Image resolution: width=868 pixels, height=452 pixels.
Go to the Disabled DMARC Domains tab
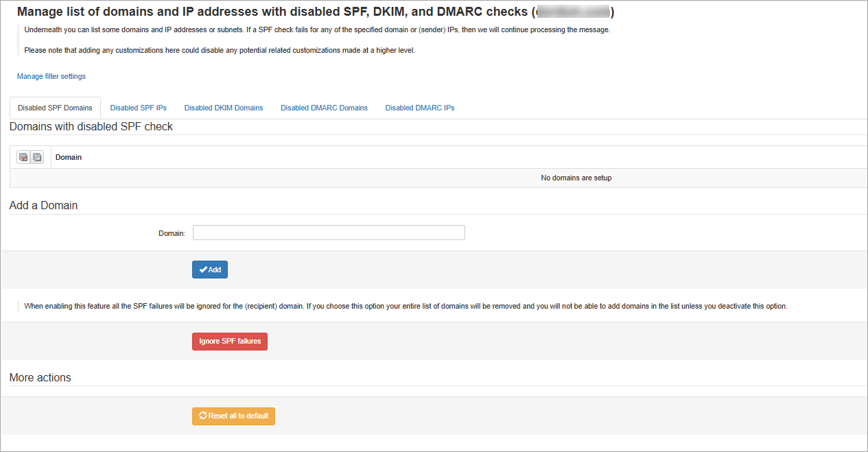coord(324,108)
